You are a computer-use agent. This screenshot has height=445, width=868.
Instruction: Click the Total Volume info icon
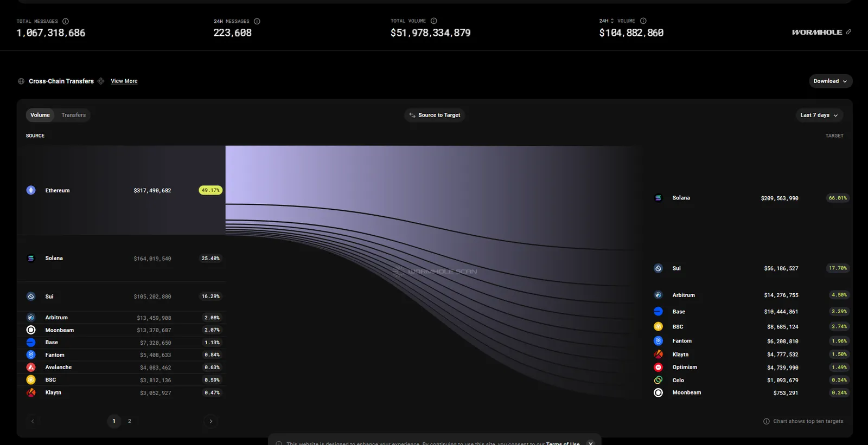[x=433, y=21]
